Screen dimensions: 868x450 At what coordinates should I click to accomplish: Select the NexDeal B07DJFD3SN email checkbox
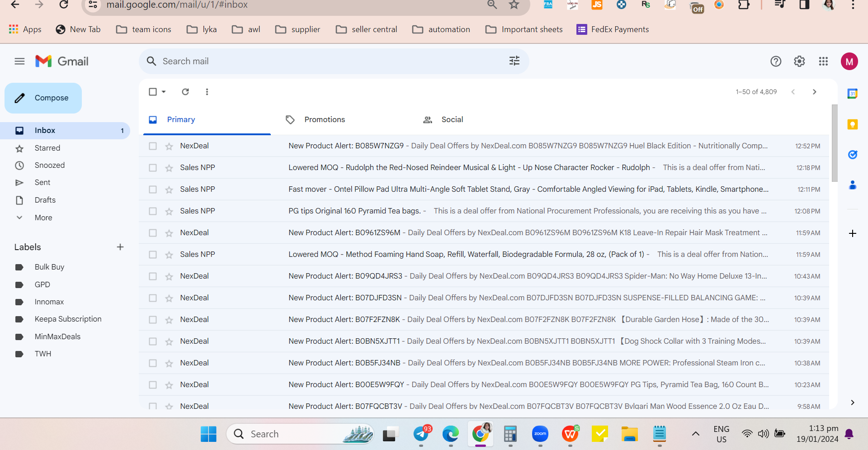[x=153, y=298]
